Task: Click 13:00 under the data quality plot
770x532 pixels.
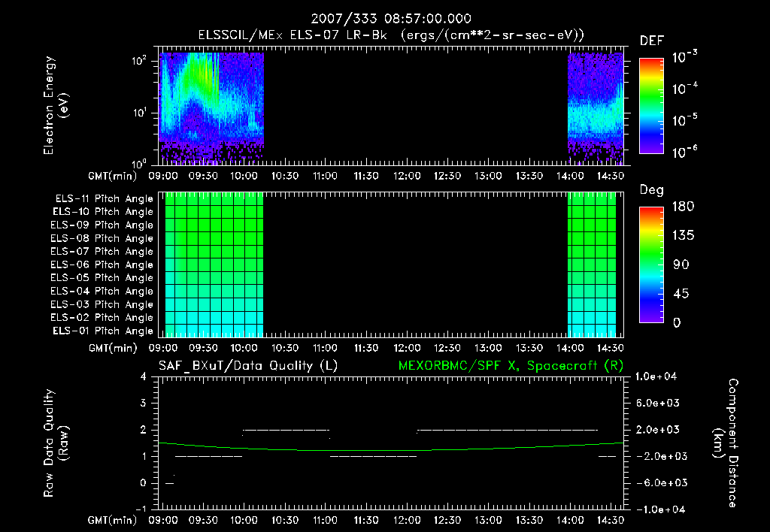Action: (x=488, y=520)
